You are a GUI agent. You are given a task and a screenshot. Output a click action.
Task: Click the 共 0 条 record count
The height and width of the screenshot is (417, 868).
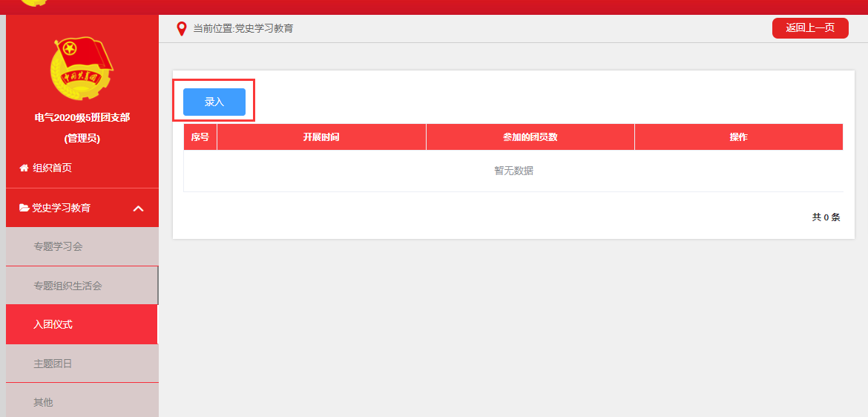(x=826, y=217)
